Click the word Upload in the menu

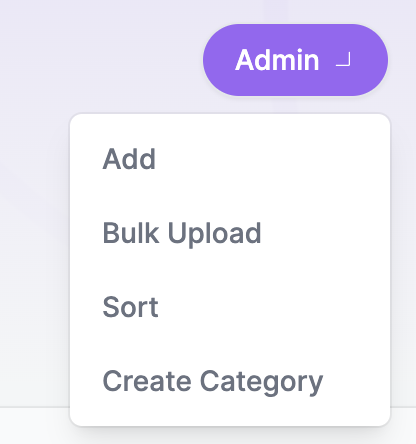click(214, 234)
